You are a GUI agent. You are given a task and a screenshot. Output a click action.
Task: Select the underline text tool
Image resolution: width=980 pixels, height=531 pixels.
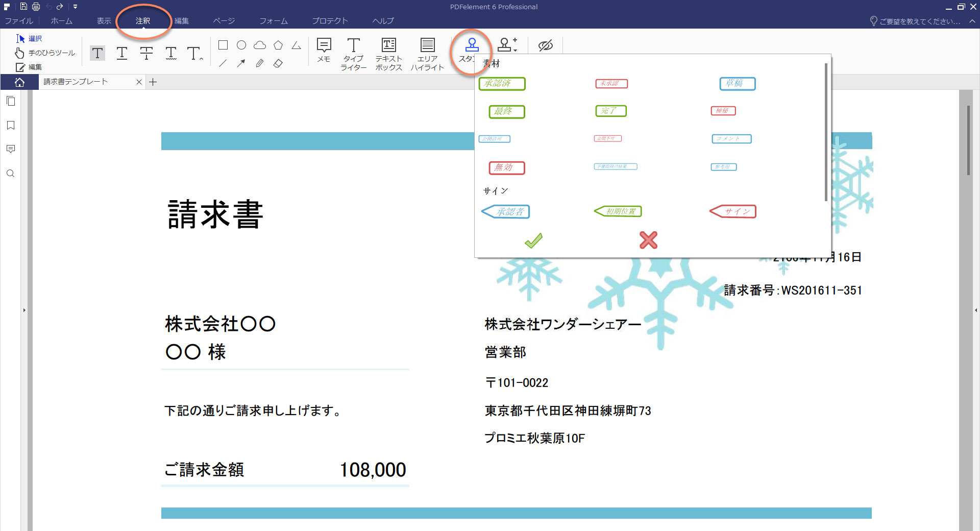click(x=122, y=53)
